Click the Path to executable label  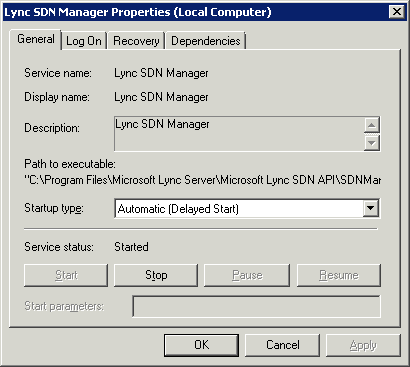(x=70, y=164)
